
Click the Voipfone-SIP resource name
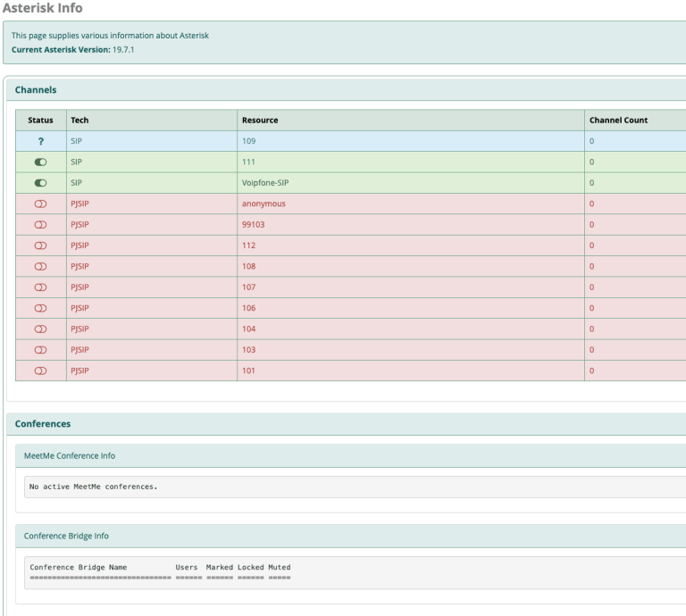266,183
